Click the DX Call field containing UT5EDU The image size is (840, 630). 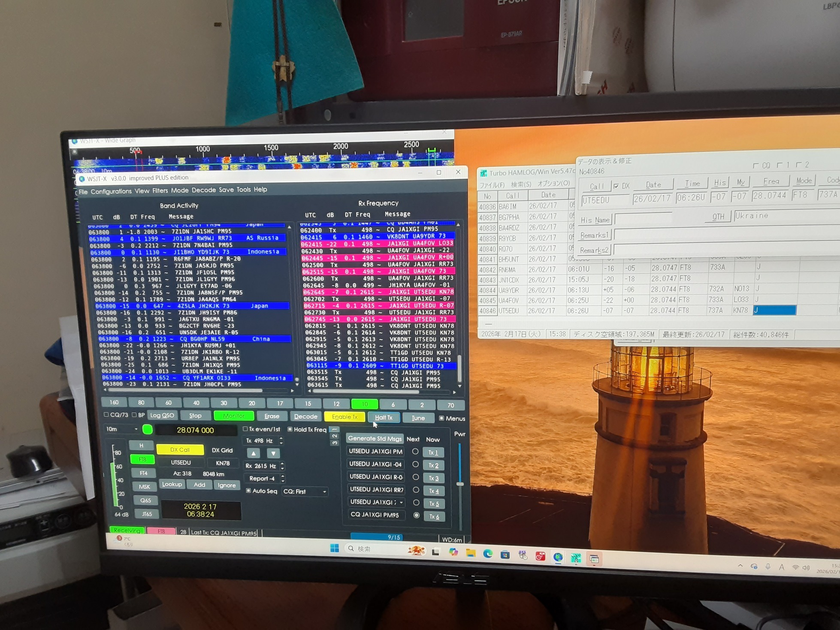tap(181, 463)
